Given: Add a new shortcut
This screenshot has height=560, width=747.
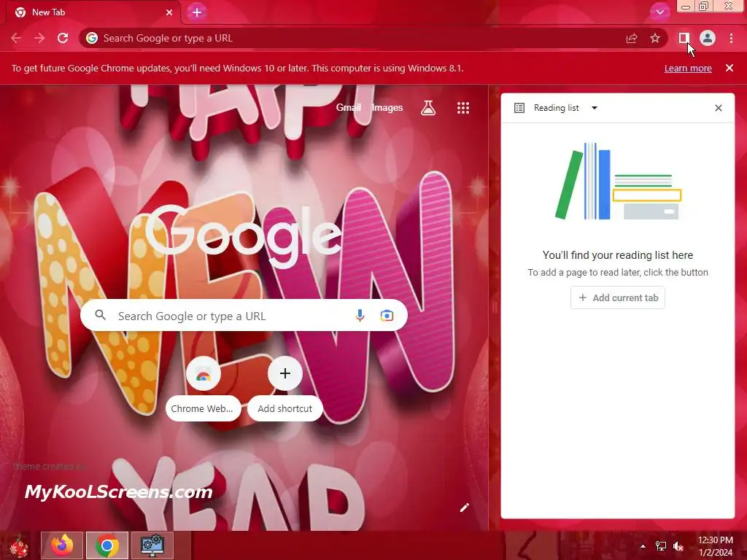Looking at the screenshot, I should pos(285,389).
